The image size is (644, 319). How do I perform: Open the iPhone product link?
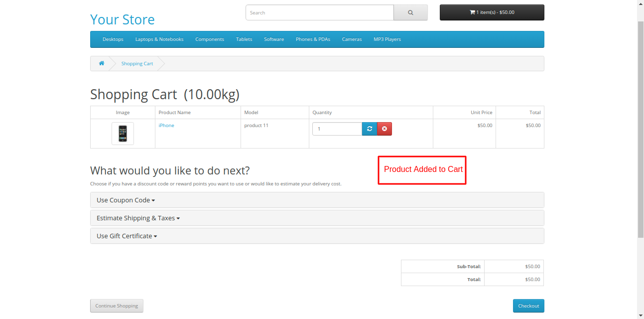pos(166,126)
